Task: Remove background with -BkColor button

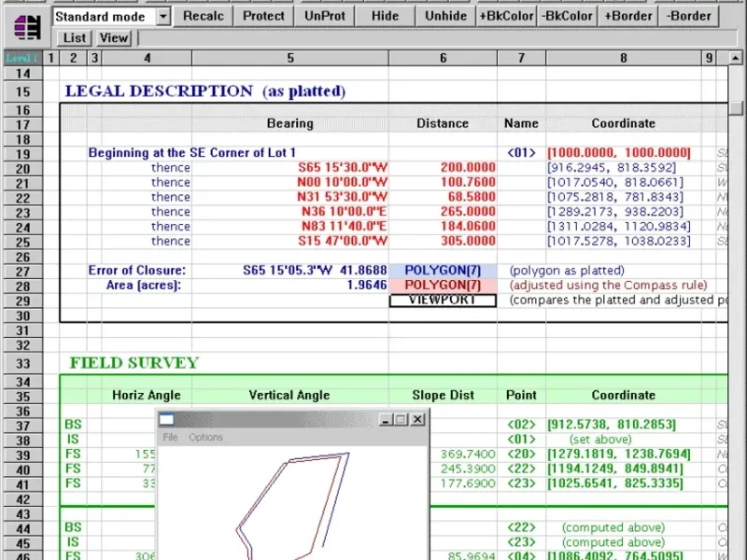Action: [567, 16]
